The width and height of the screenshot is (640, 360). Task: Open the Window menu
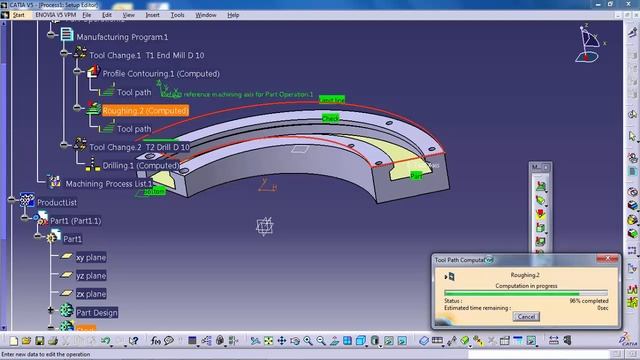(206, 15)
